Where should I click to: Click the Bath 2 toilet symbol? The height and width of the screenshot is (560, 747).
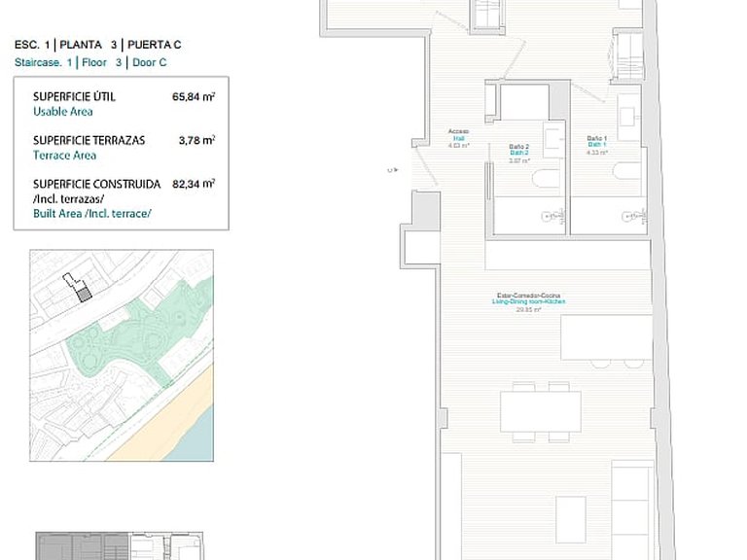click(546, 179)
